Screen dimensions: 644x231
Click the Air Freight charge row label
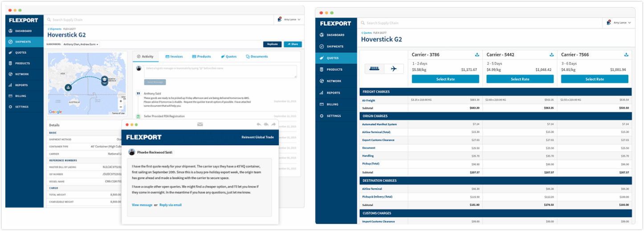click(369, 101)
